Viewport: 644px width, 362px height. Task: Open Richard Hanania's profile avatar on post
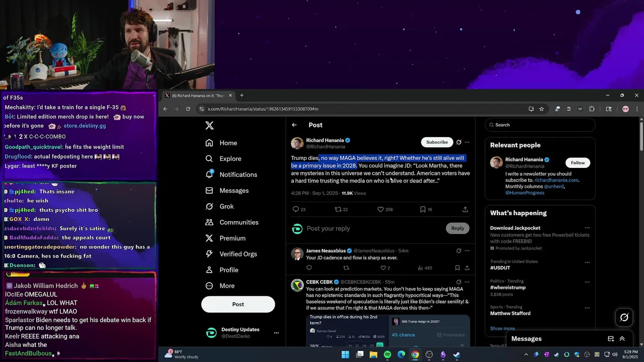[x=297, y=143]
